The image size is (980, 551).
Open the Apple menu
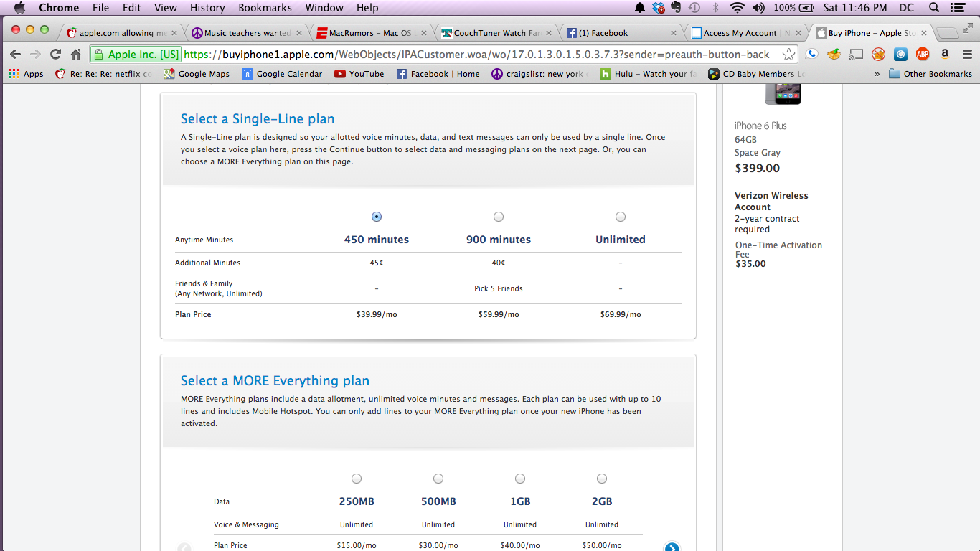[19, 8]
